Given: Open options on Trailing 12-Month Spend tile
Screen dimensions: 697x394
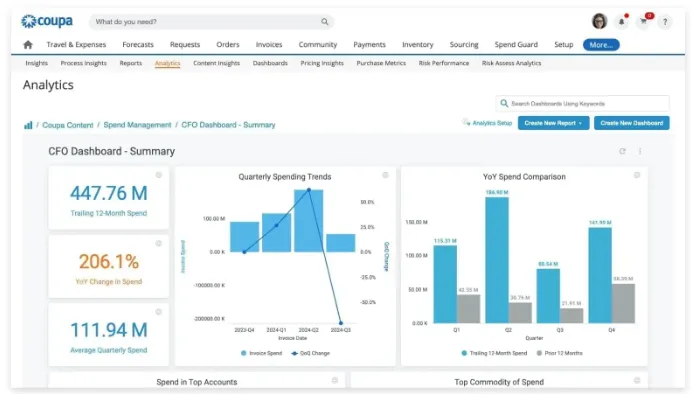Looking at the screenshot, I should (159, 175).
